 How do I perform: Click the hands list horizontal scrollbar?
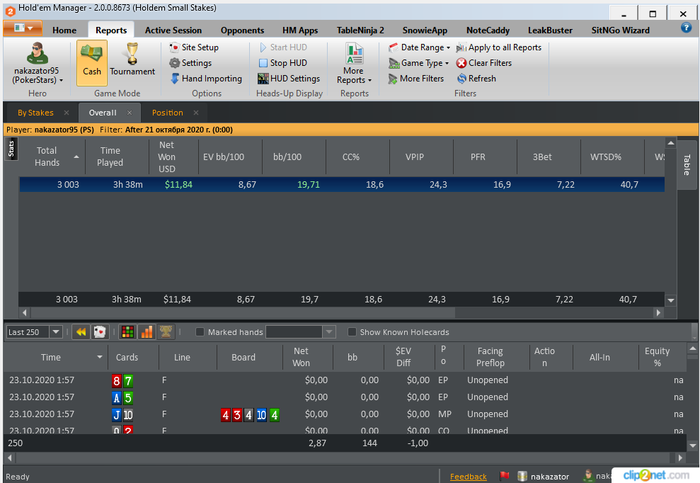[x=345, y=458]
